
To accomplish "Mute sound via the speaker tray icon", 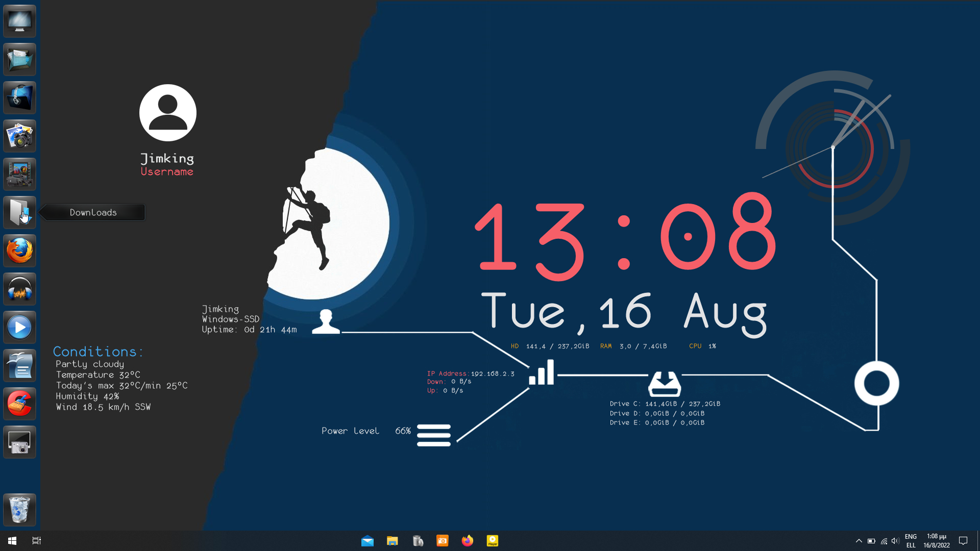I will pyautogui.click(x=896, y=541).
